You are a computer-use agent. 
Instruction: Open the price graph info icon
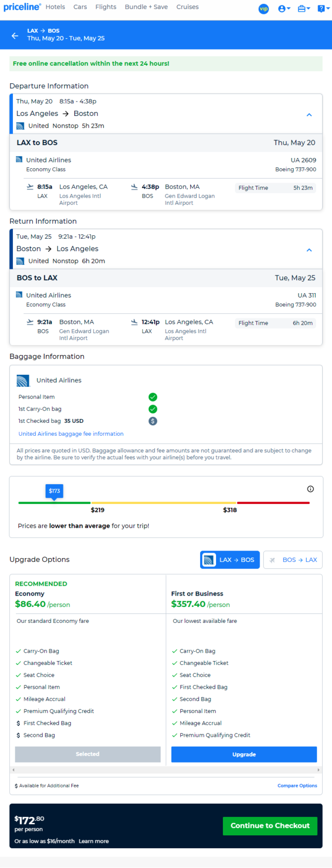[311, 489]
